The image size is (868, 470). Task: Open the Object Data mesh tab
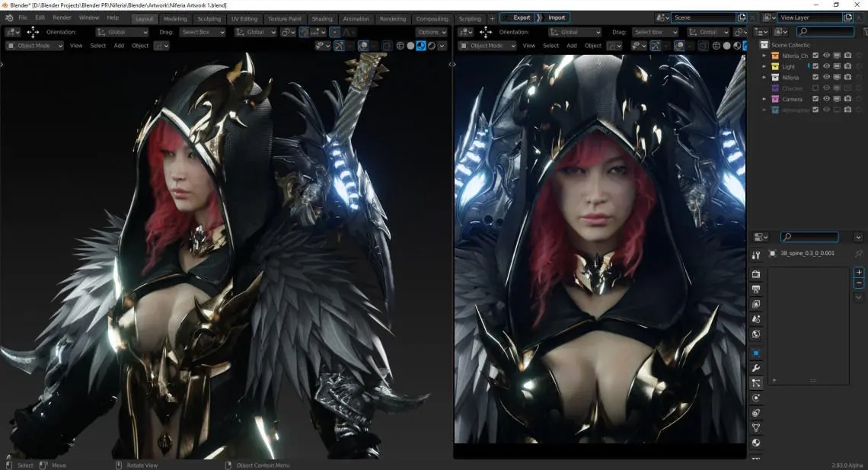click(x=755, y=427)
